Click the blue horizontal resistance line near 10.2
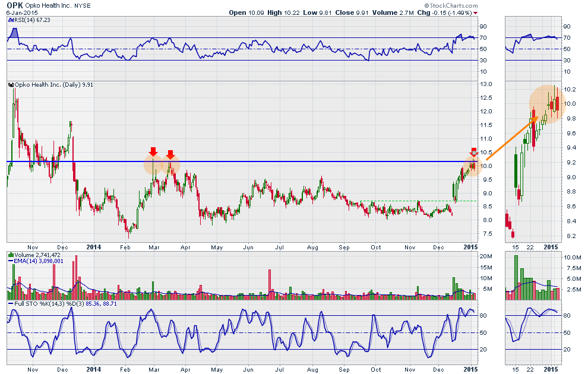Image resolution: width=588 pixels, height=374 pixels. [x=242, y=162]
